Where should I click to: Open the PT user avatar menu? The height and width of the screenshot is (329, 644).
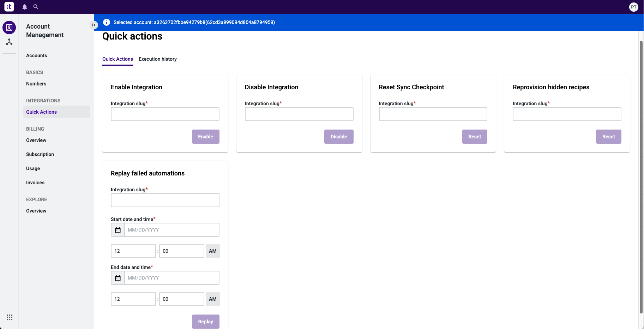coord(634,7)
